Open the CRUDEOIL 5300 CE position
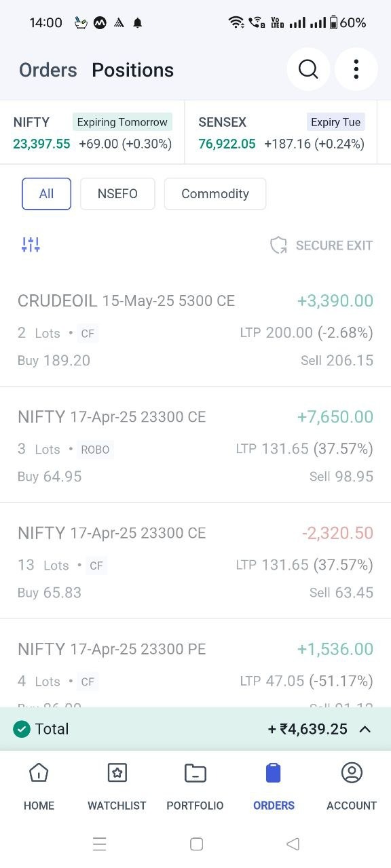 coord(195,330)
